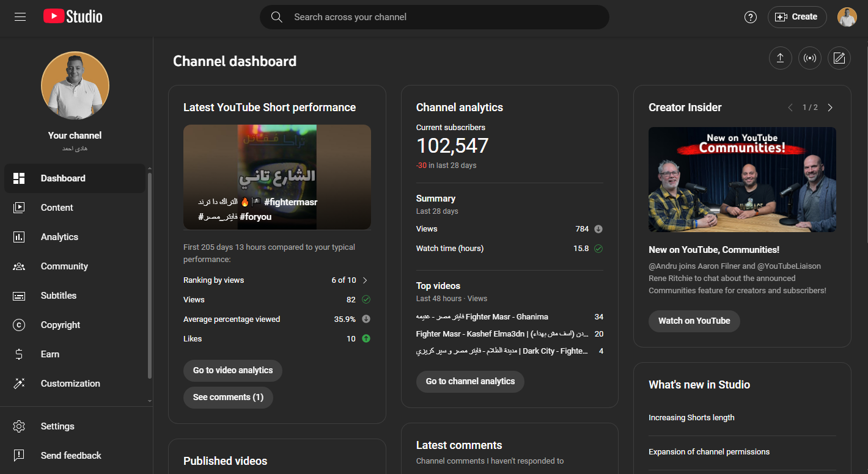This screenshot has height=474, width=868.
Task: Click the large channel profile picture
Action: click(75, 86)
